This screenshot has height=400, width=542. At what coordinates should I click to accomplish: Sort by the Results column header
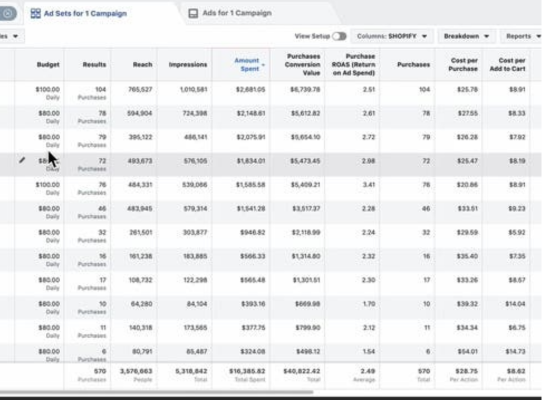coord(94,65)
